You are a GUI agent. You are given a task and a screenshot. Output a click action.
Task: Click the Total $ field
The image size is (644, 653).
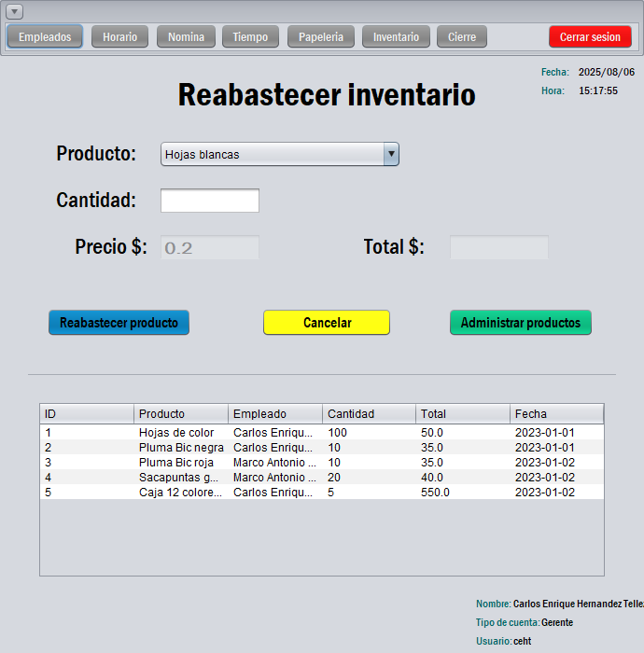point(499,247)
